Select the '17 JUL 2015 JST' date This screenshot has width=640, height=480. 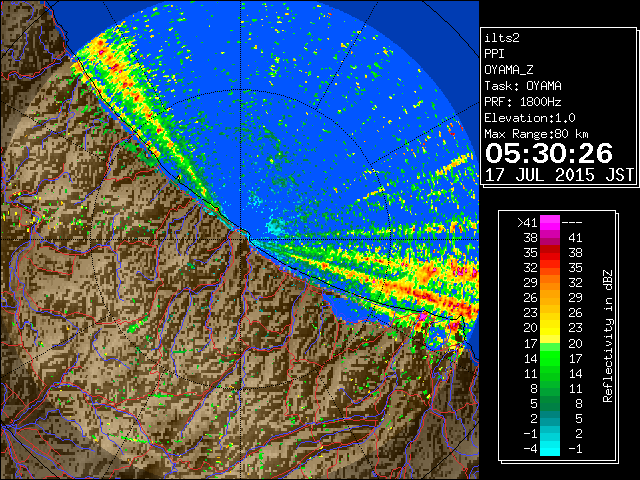[559, 175]
